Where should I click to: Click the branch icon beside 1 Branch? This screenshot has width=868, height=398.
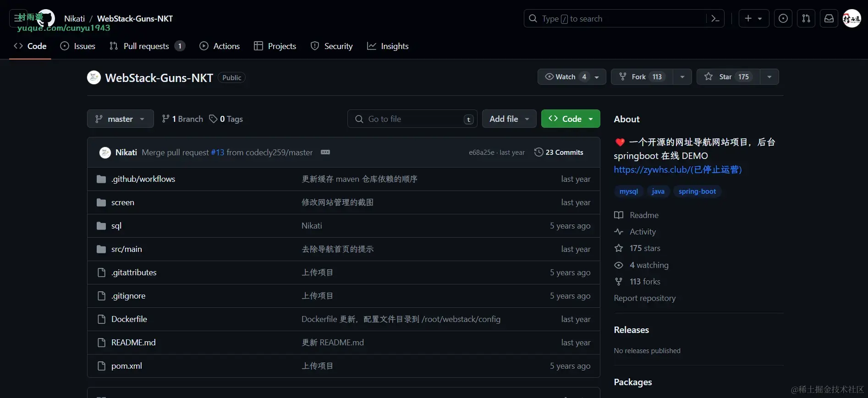pyautogui.click(x=165, y=119)
